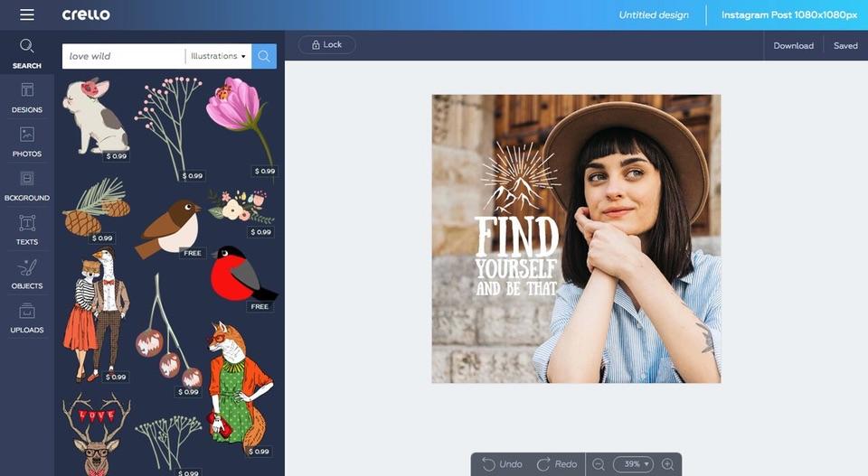The image size is (868, 476).
Task: Expand the Illustrations category dropdown
Action: pyautogui.click(x=218, y=56)
